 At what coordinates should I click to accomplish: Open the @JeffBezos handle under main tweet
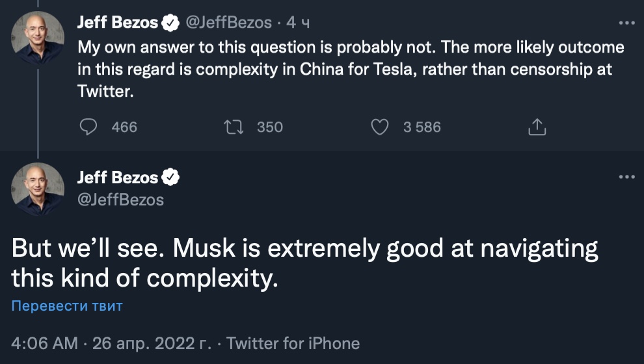click(x=120, y=200)
